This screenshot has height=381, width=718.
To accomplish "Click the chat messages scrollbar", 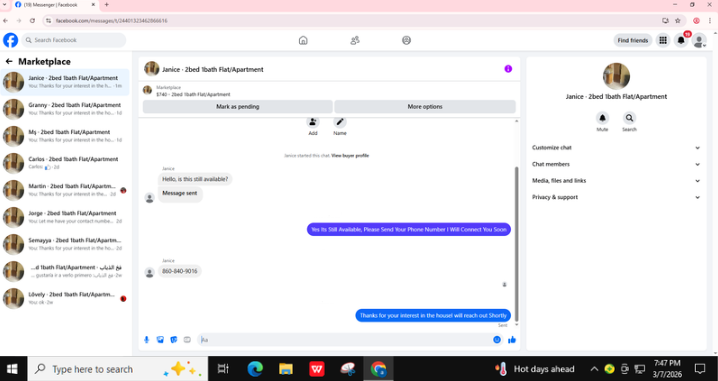I will 517,243.
